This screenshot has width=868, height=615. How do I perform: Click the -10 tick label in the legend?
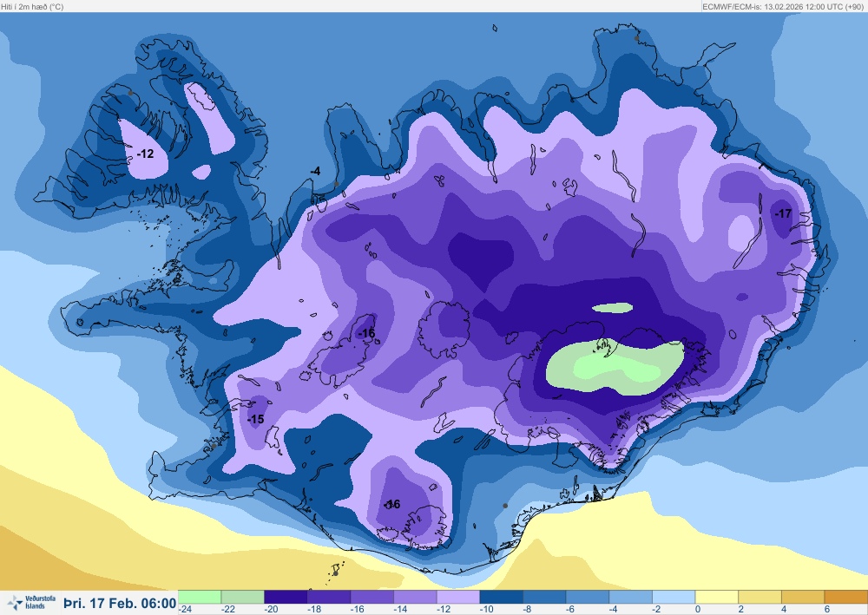point(487,609)
